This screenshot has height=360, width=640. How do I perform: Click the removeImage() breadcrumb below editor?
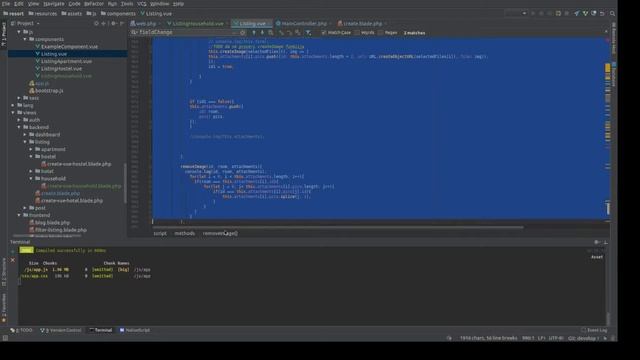pos(220,233)
